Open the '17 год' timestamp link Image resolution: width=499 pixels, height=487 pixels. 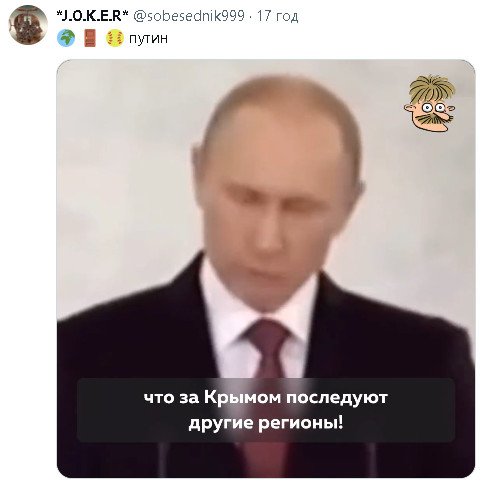[x=277, y=16]
